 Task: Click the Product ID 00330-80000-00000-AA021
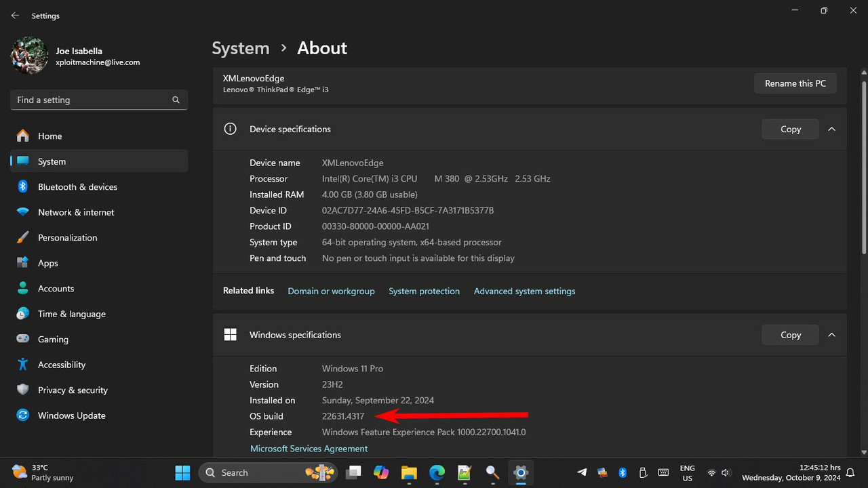click(x=376, y=226)
